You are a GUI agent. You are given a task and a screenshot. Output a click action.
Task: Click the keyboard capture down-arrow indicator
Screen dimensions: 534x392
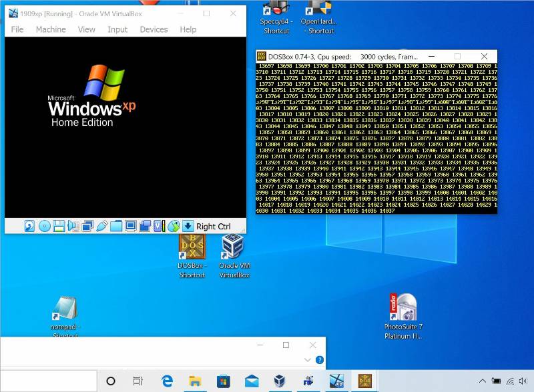coord(188,226)
